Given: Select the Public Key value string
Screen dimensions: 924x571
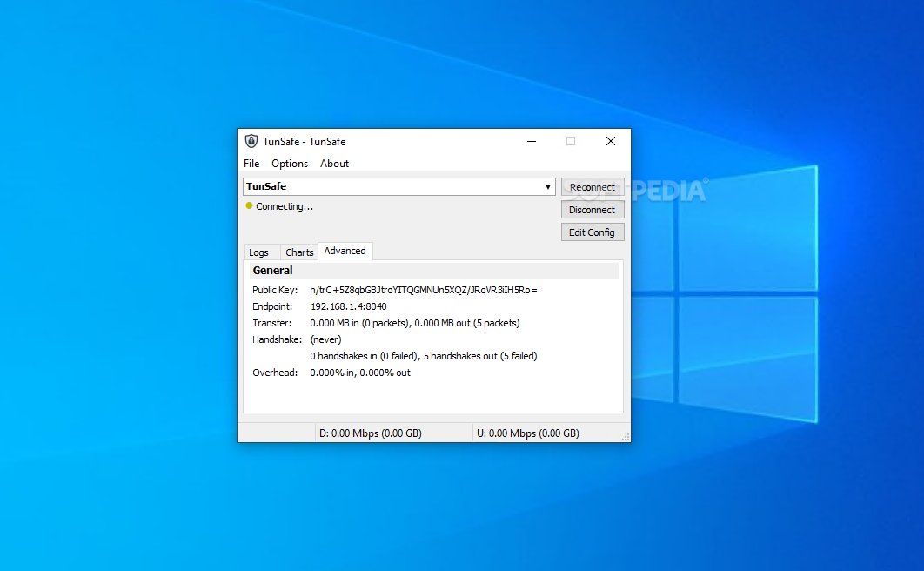Looking at the screenshot, I should 423,290.
